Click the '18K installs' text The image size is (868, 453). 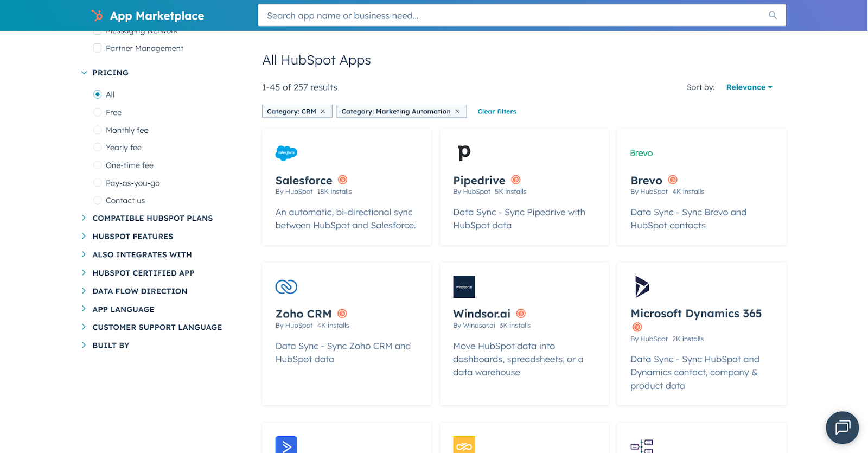point(334,192)
